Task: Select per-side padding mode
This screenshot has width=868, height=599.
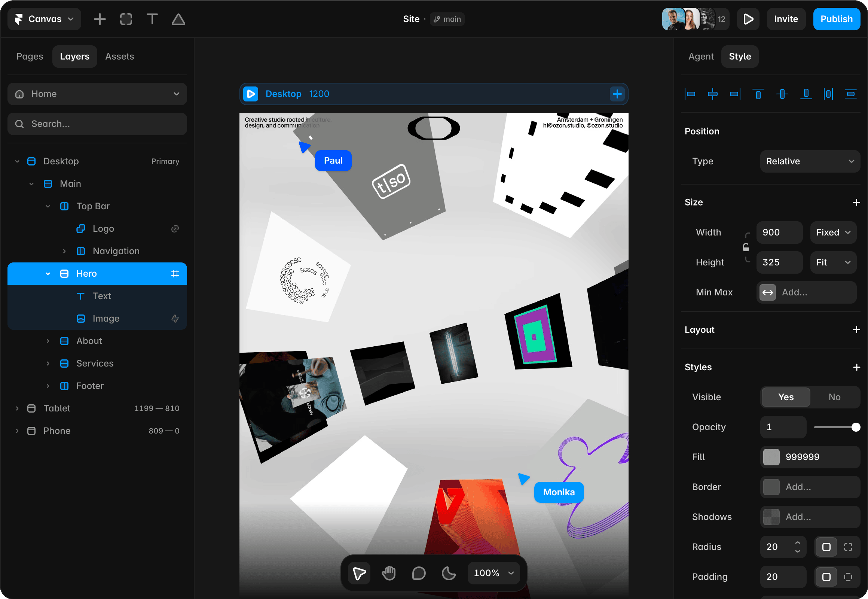Action: coord(848,577)
